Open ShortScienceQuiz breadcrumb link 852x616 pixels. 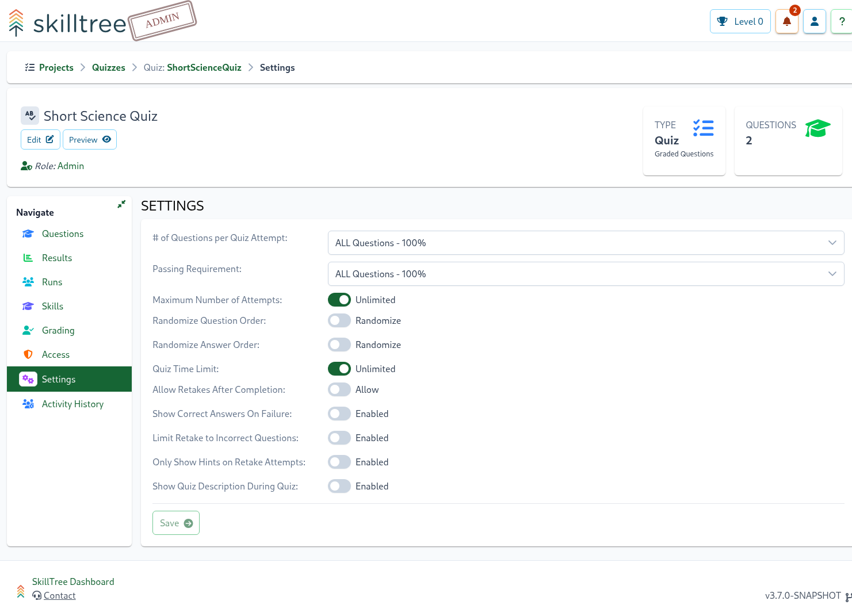pyautogui.click(x=204, y=67)
